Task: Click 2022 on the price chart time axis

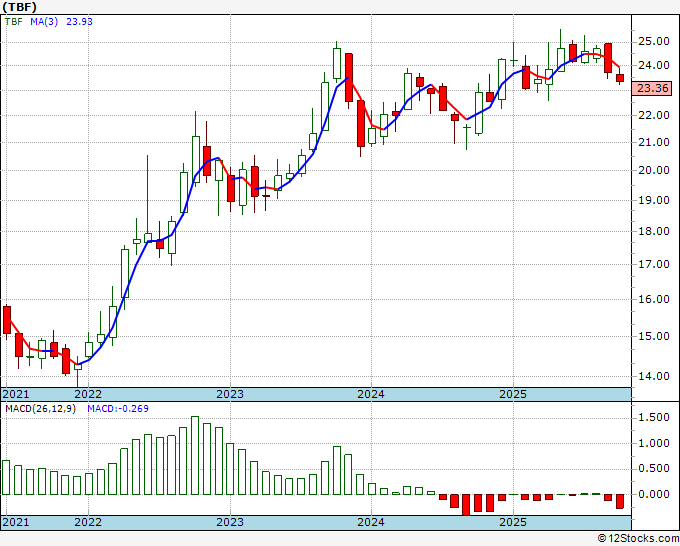Action: click(88, 394)
